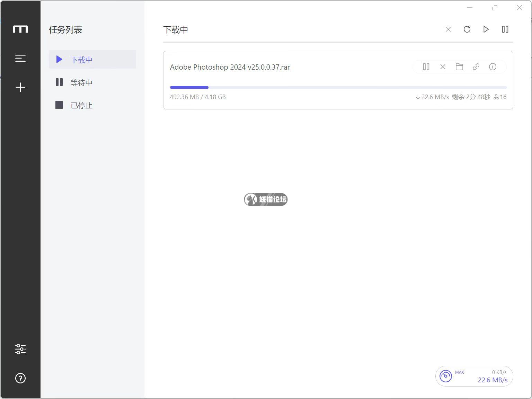
Task: Minimize the Motrix window
Action: pos(470,8)
